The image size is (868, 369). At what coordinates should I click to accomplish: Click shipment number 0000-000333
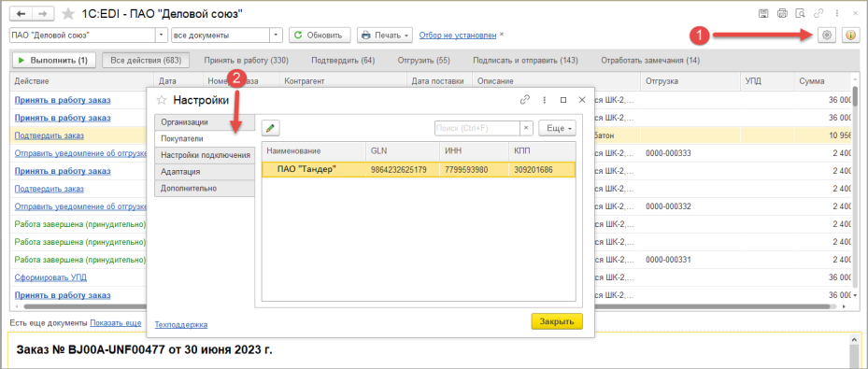pyautogui.click(x=668, y=153)
